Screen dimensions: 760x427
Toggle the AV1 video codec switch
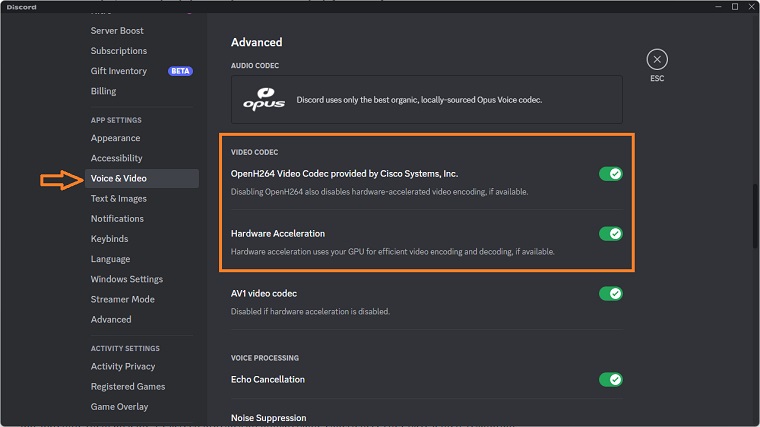click(610, 294)
